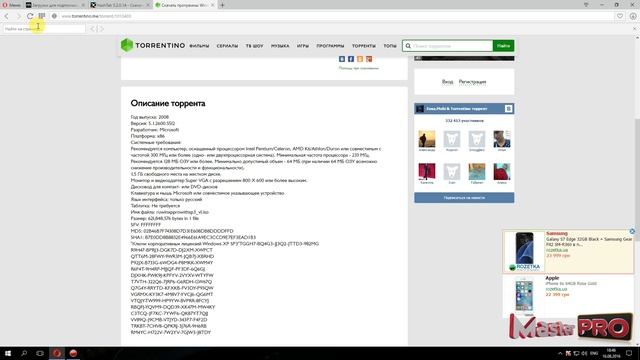Click the Регистрация link
This screenshot has width=640, height=360.
(472, 82)
